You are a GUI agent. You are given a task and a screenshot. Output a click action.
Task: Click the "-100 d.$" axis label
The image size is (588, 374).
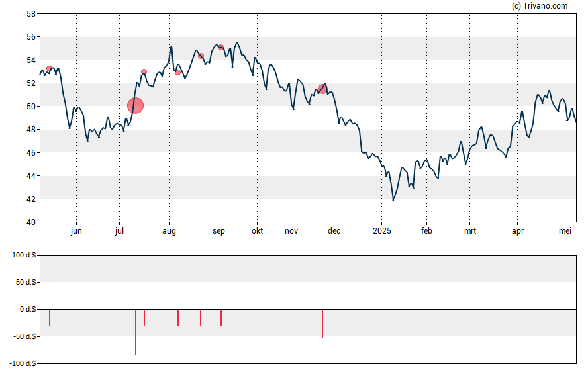pyautogui.click(x=23, y=363)
